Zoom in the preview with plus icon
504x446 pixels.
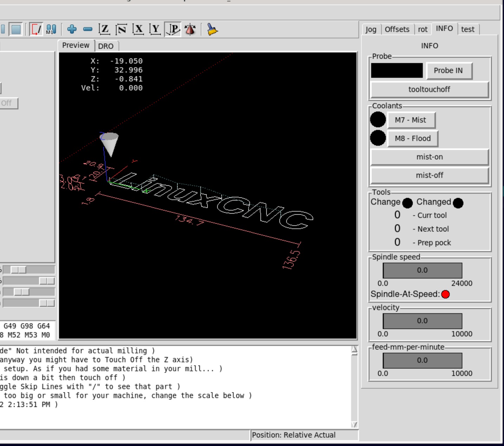pyautogui.click(x=72, y=29)
